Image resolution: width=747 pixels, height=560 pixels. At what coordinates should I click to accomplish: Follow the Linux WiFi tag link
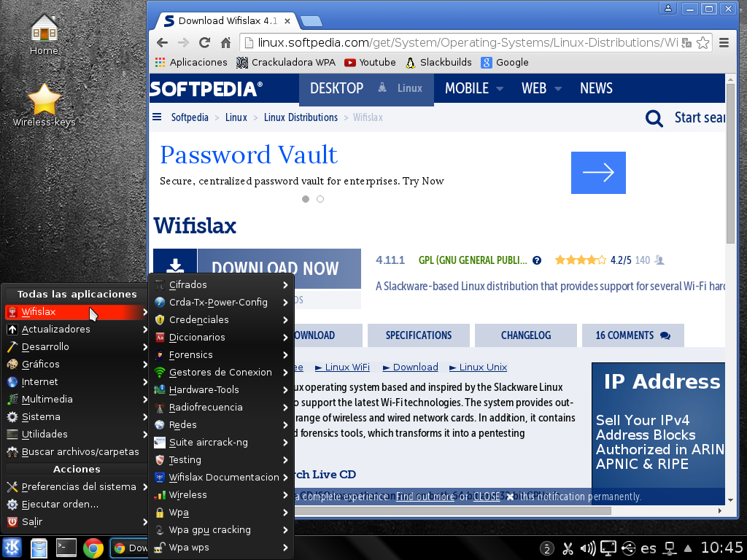pos(343,367)
